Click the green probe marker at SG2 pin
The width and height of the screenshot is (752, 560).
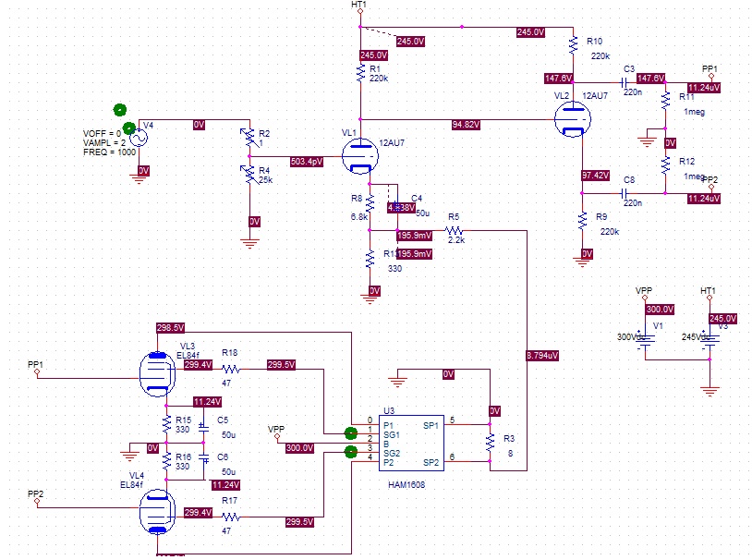click(350, 451)
